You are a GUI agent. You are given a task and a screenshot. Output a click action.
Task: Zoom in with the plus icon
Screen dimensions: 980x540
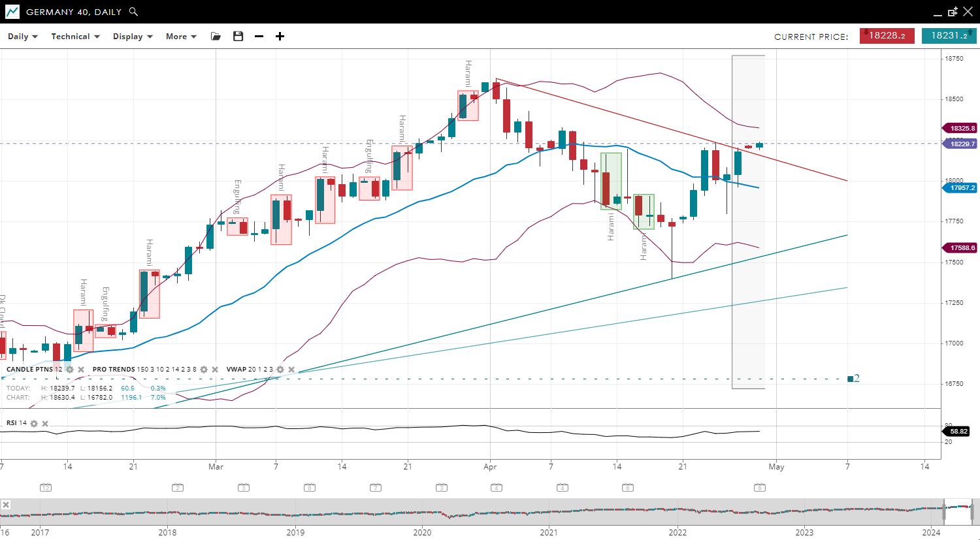[x=280, y=37]
